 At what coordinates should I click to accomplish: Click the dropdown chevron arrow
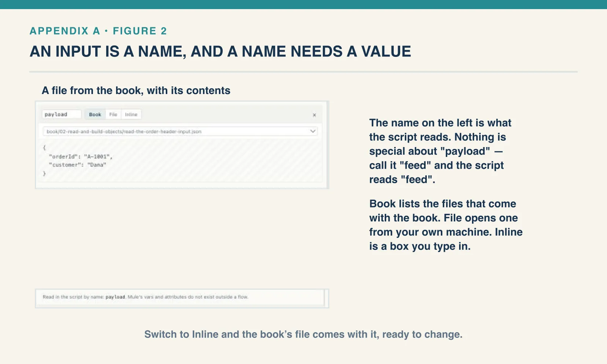point(313,131)
